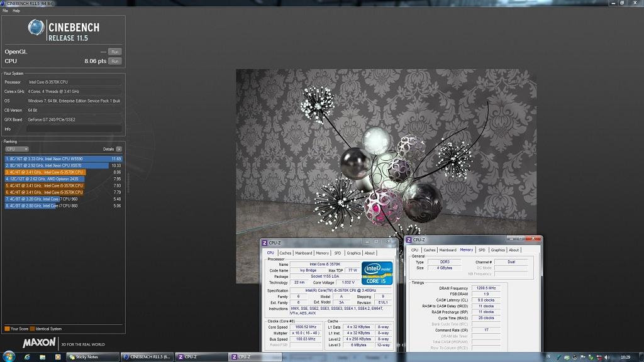The image size is (644, 362).
Task: Open About tab in left CPU-Z window
Action: [370, 253]
